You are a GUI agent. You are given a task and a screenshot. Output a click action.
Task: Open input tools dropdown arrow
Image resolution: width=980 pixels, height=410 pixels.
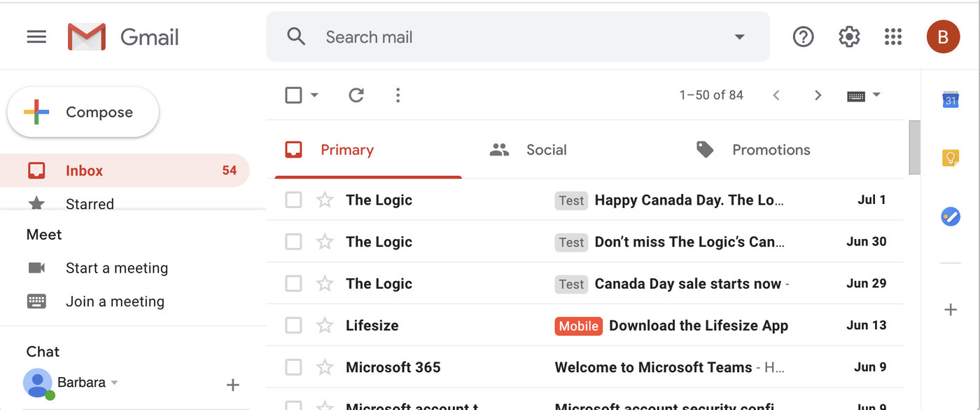[x=876, y=95]
